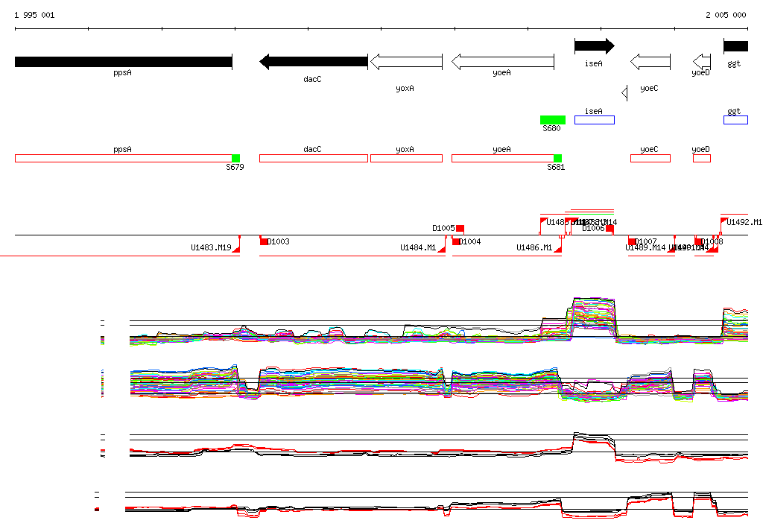Click the start coordinate 1 995 001

pos(34,15)
